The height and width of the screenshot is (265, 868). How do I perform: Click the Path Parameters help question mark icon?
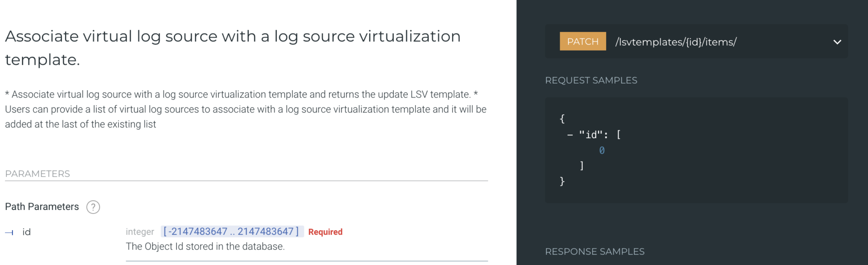coord(93,207)
